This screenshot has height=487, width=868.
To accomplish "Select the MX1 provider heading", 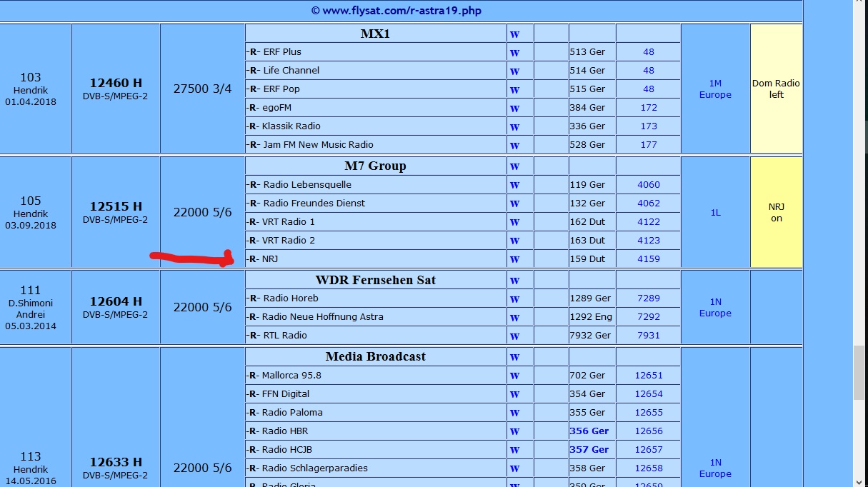I will [x=376, y=34].
